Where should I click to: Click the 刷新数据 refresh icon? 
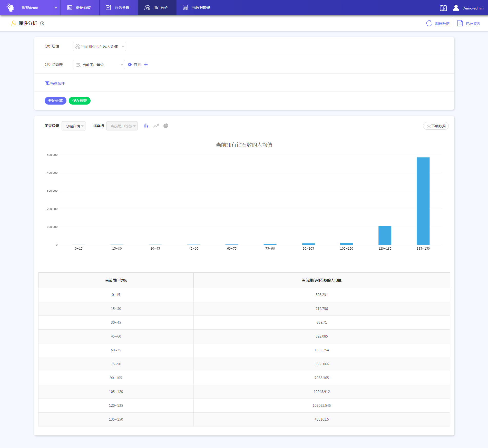429,23
